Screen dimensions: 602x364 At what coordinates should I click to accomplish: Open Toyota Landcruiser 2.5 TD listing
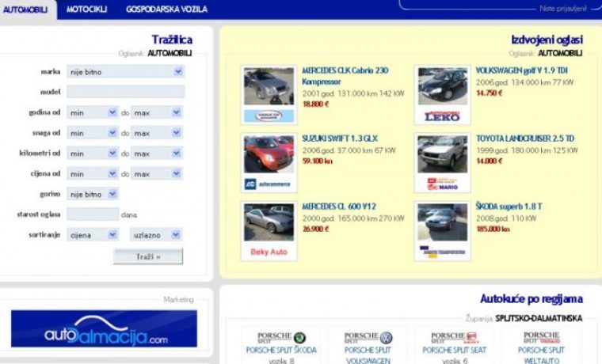pyautogui.click(x=525, y=138)
